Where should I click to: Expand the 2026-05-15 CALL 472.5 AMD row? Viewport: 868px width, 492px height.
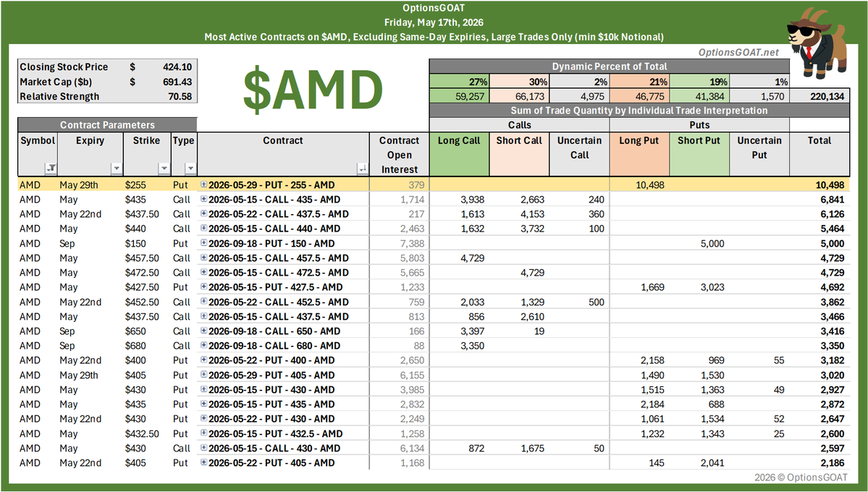click(203, 272)
